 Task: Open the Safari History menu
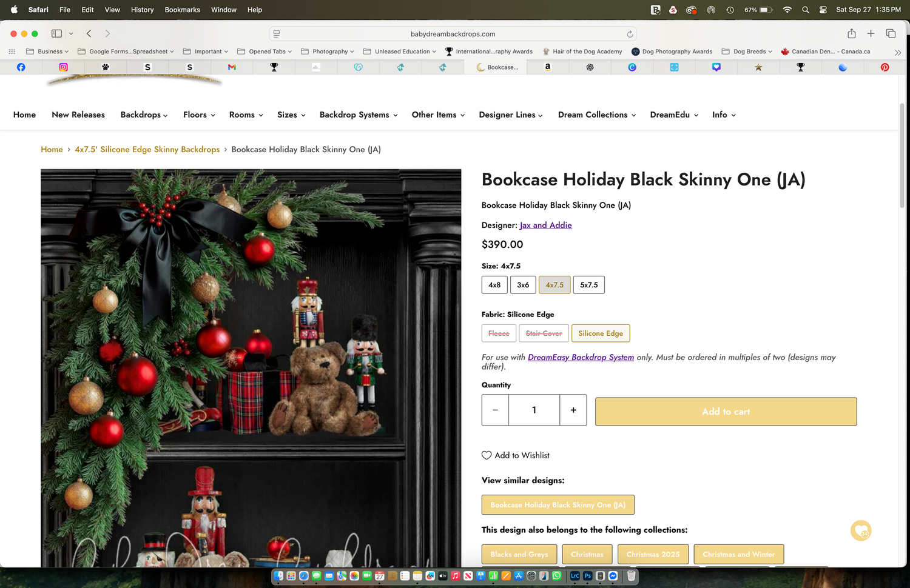coord(143,10)
